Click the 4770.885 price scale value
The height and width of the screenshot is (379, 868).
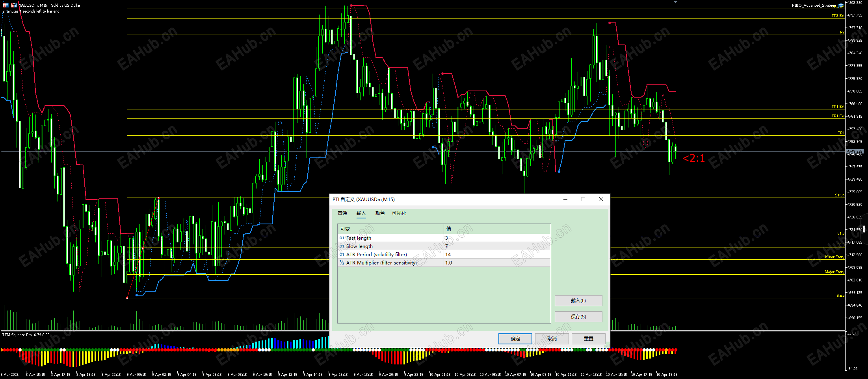click(x=855, y=91)
